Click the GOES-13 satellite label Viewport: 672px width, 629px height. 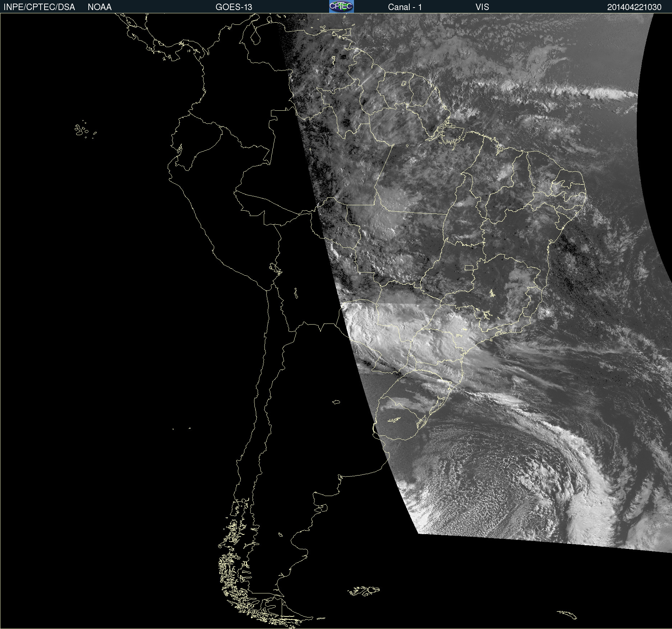[234, 7]
